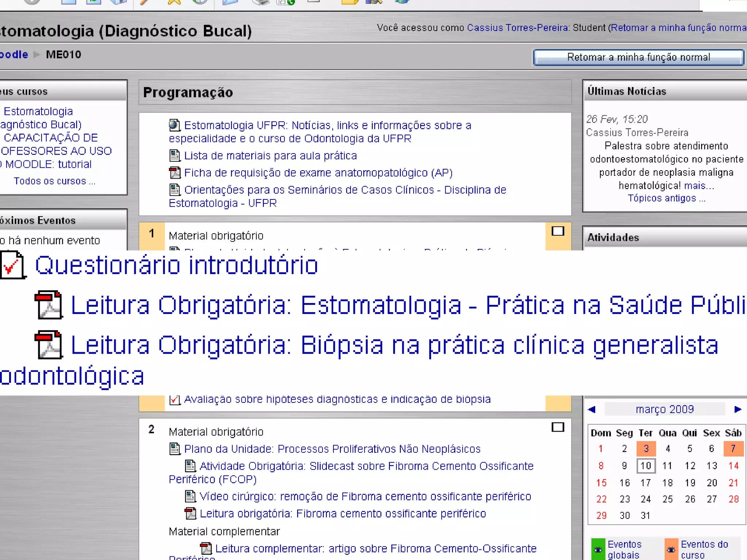This screenshot has height=560, width=747.
Task: Click the globe icon beside Estomatologia UFPR news
Action: [174, 125]
